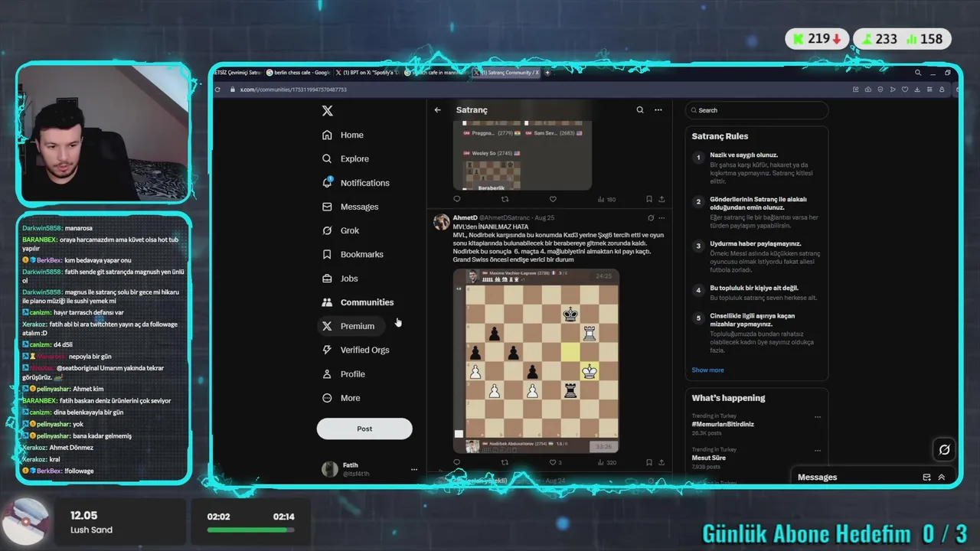Open Notifications in X sidebar
This screenshot has width=980, height=551.
356,183
